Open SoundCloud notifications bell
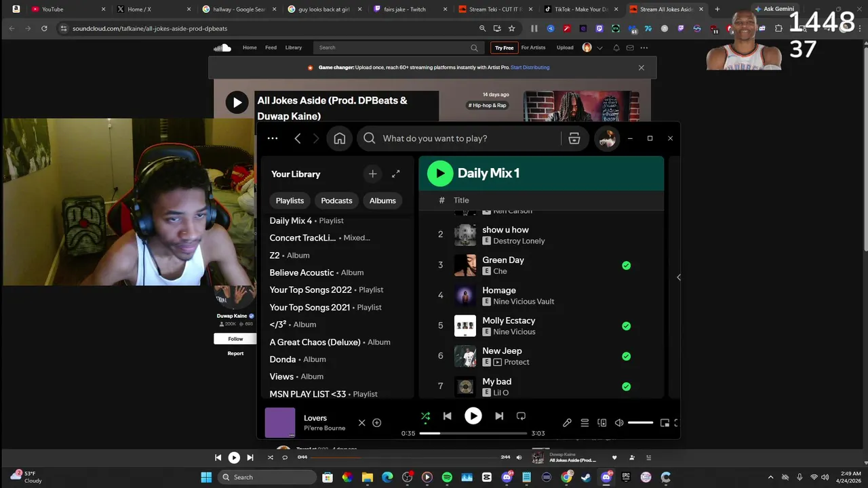Image resolution: width=868 pixels, height=488 pixels. [x=616, y=47]
